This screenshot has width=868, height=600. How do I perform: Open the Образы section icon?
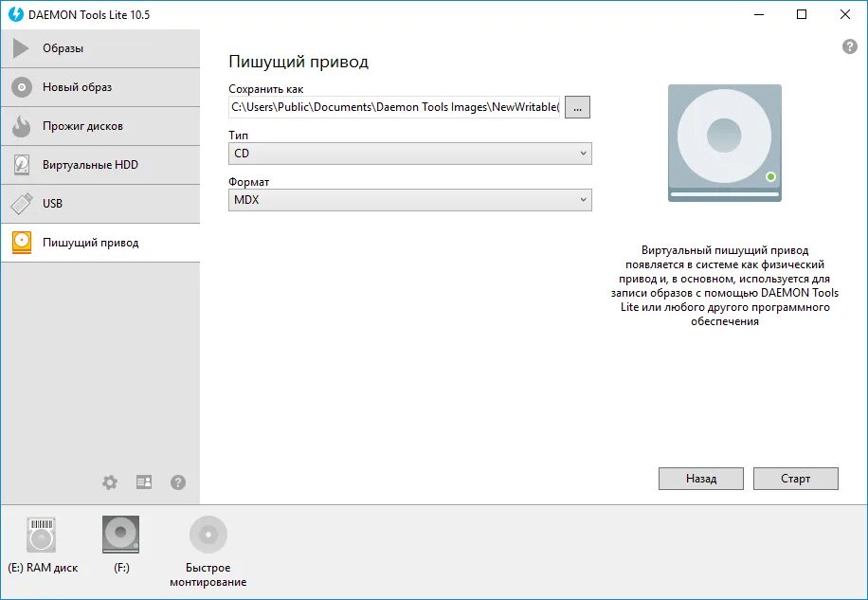21,48
